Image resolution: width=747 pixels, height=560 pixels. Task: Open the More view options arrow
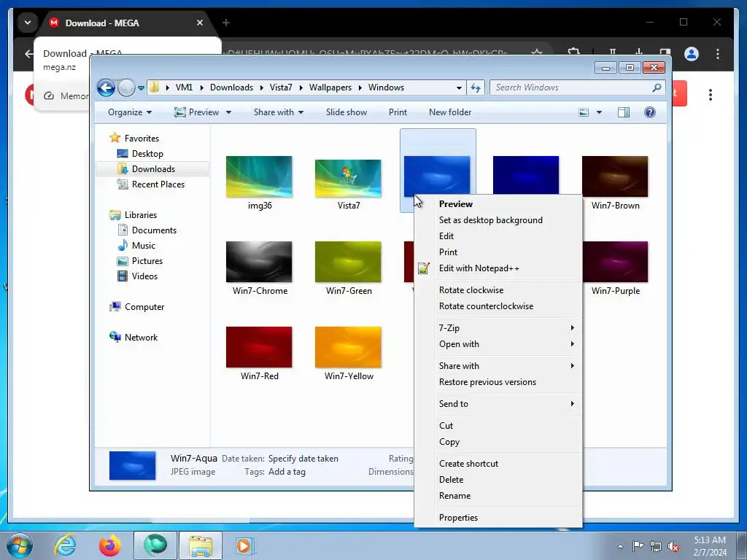599,112
